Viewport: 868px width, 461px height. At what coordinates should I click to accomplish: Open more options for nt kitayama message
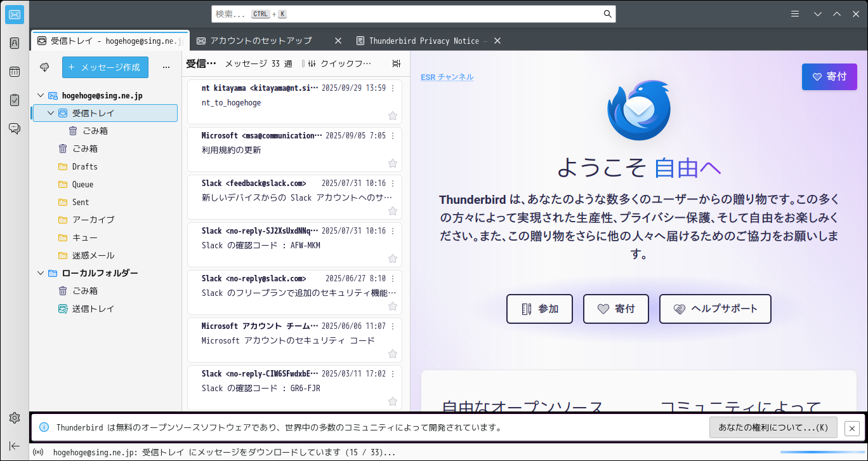click(x=393, y=88)
